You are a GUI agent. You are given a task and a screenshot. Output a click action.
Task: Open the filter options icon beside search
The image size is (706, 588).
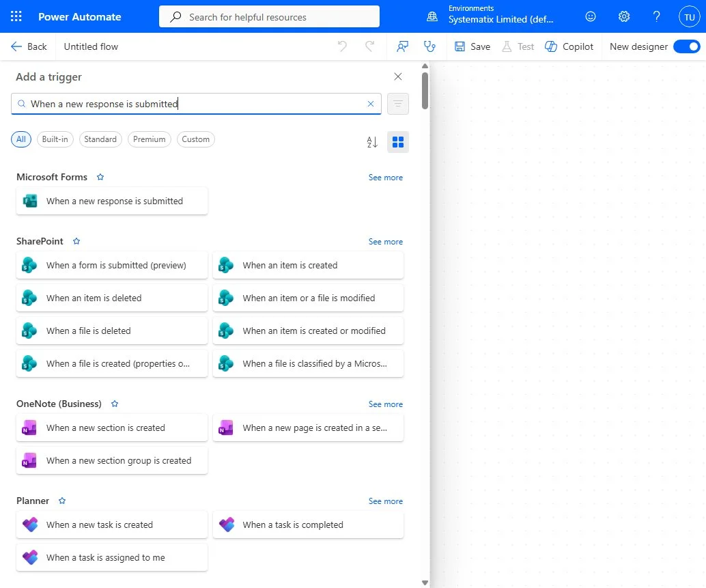coord(397,104)
